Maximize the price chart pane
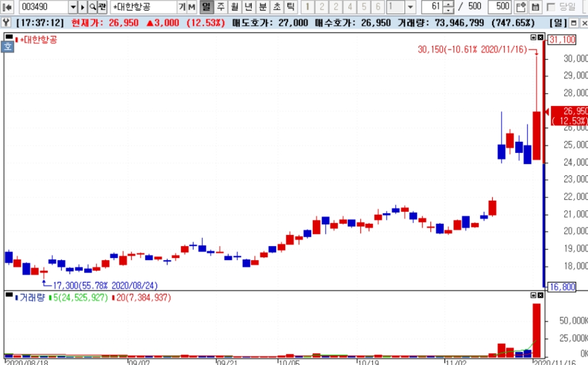 (533, 37)
